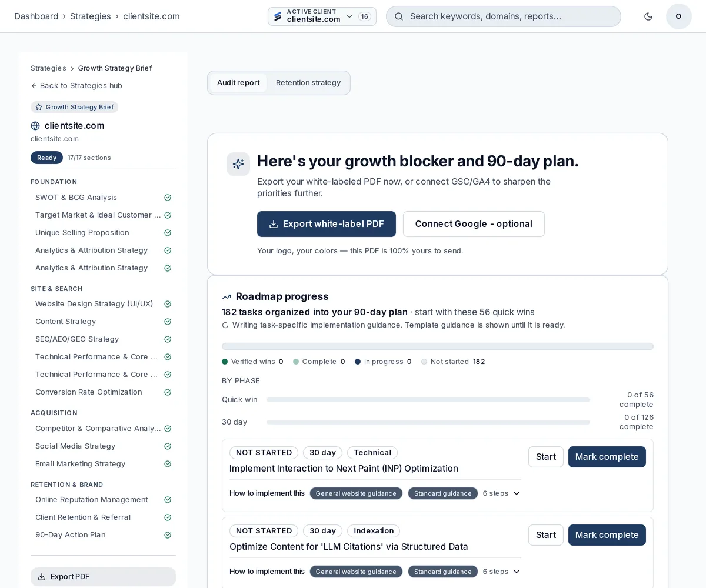Click the Quick win phase progress bar
Viewport: 706px width, 588px height.
point(428,400)
